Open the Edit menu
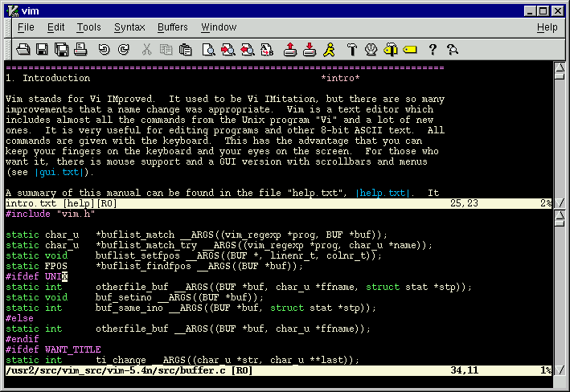Screen dimensions: 570x392 pyautogui.click(x=55, y=27)
